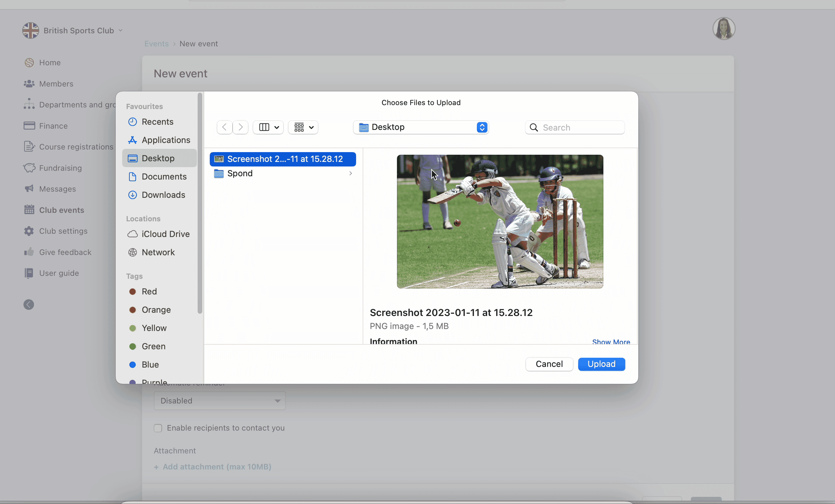835x504 pixels.
Task: Open Downloads folder in sidebar
Action: [163, 195]
